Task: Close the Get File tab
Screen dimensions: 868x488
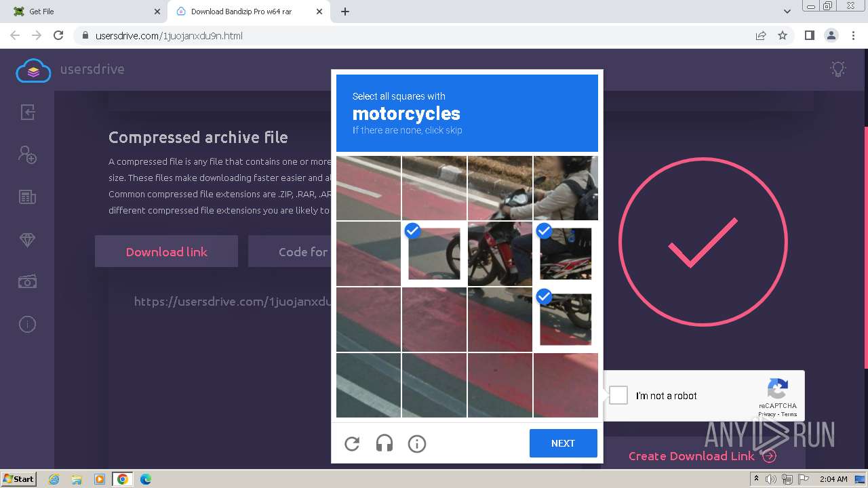Action: click(157, 12)
